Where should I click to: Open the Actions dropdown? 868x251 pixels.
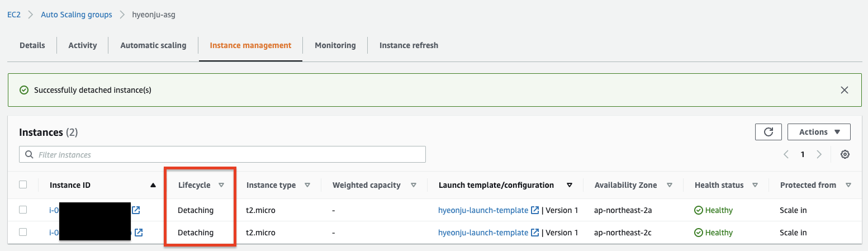coord(819,132)
